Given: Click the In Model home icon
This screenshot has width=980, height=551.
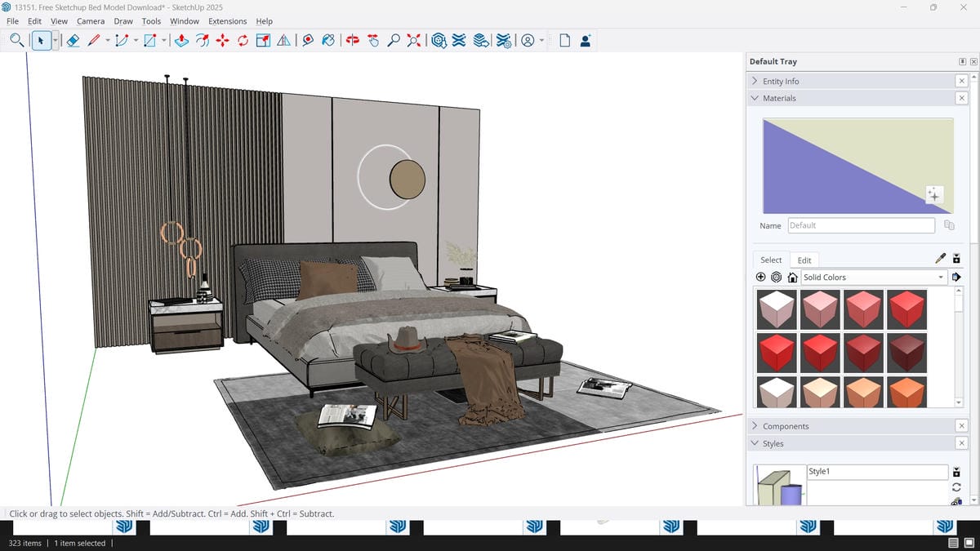Looking at the screenshot, I should pos(792,278).
